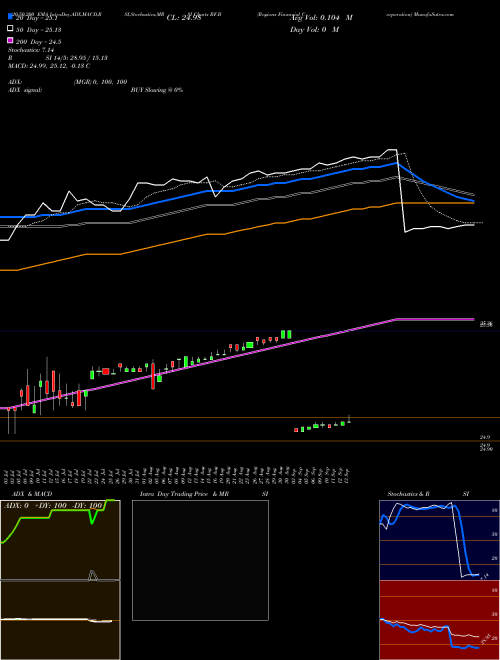The width and height of the screenshot is (500, 660).
Task: Click the 'Intra Day Trading Price & MR' title
Action: [184, 494]
